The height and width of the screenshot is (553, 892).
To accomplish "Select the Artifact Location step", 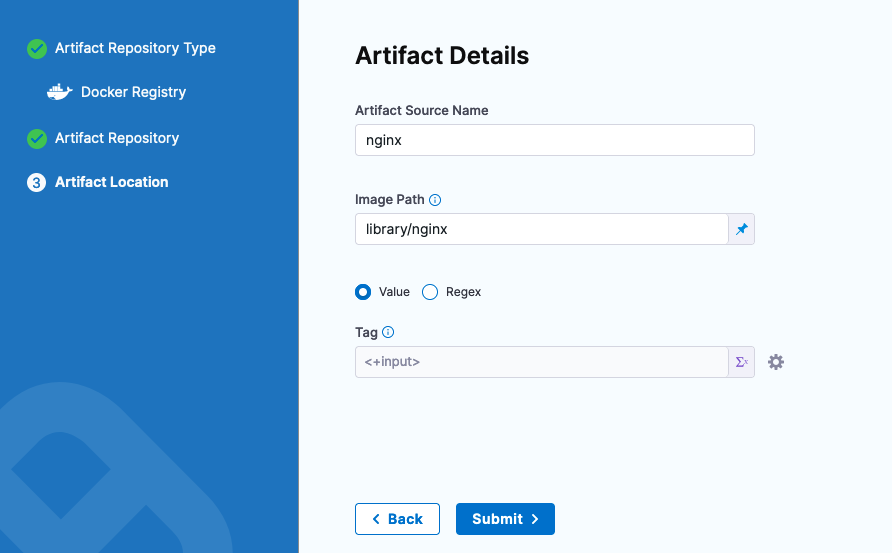I will coord(111,182).
